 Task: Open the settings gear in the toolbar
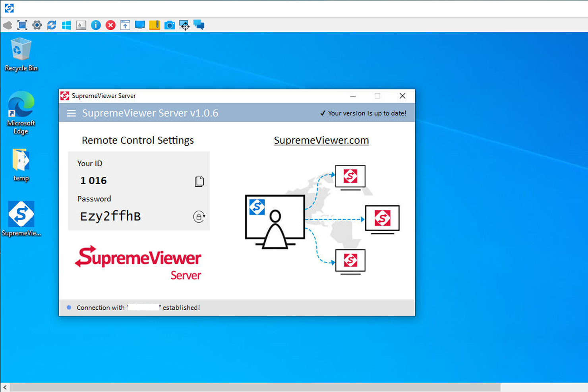click(37, 25)
